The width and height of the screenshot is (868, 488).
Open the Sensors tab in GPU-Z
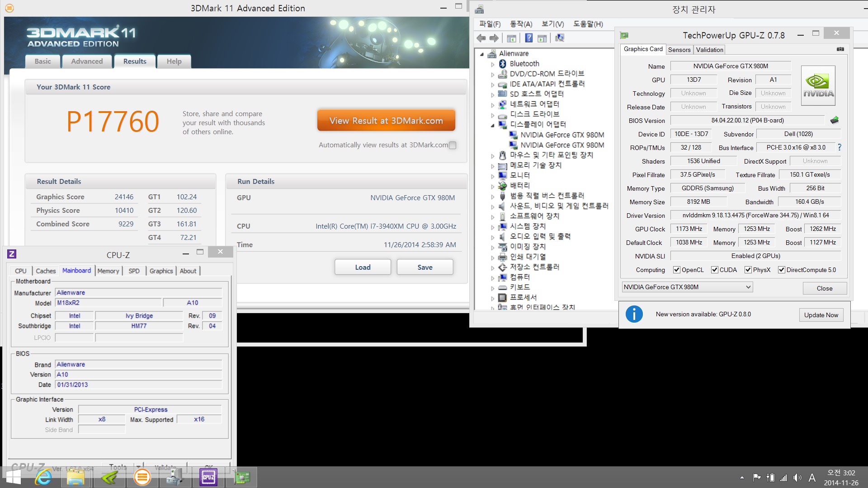tap(679, 50)
